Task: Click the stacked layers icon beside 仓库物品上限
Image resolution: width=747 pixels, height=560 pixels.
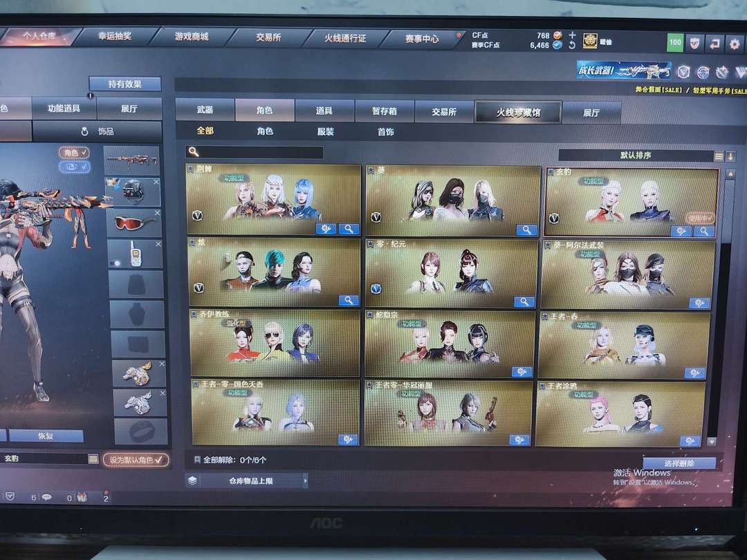Action: [192, 480]
